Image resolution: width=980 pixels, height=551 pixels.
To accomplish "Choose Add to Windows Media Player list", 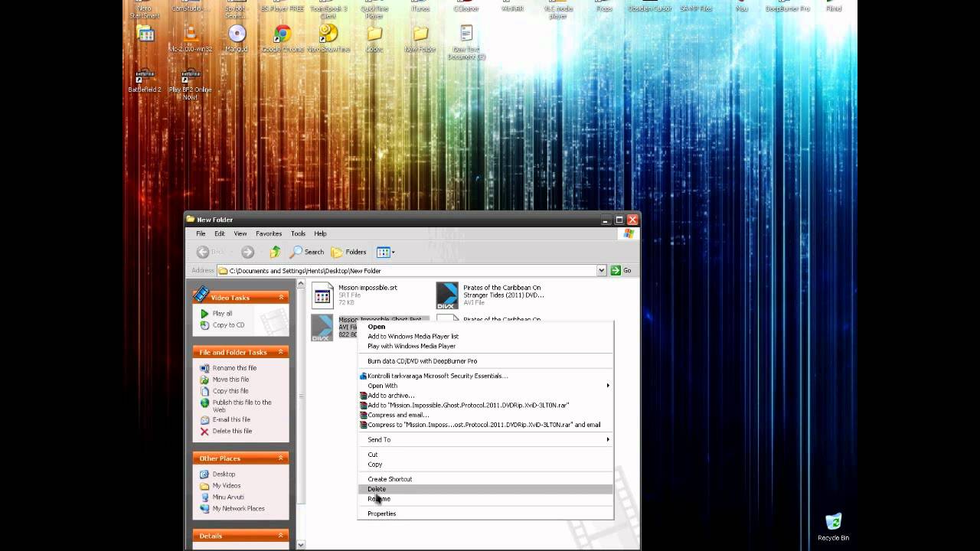I will pyautogui.click(x=485, y=337).
